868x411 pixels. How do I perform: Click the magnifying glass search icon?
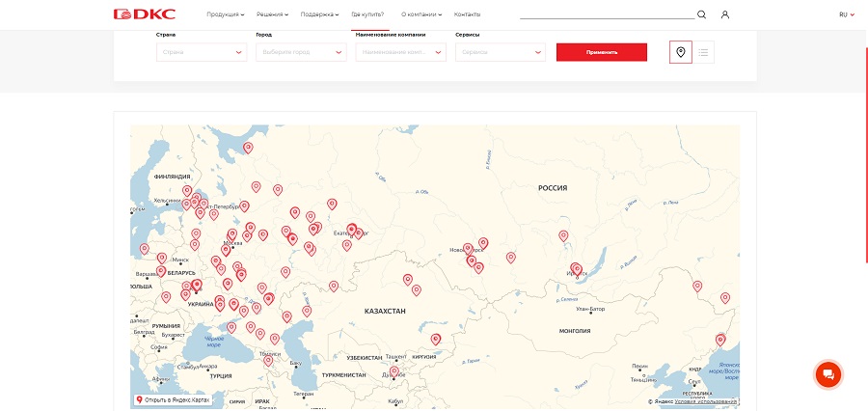click(x=701, y=14)
